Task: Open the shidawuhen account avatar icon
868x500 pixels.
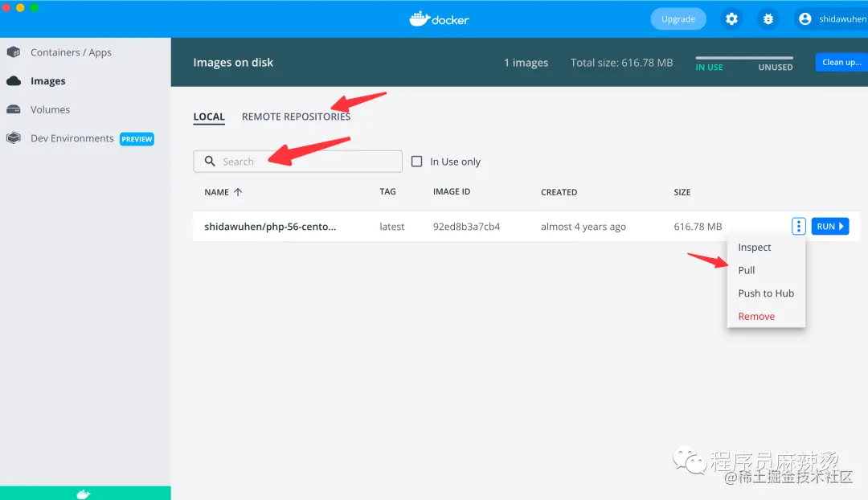Action: pos(805,18)
